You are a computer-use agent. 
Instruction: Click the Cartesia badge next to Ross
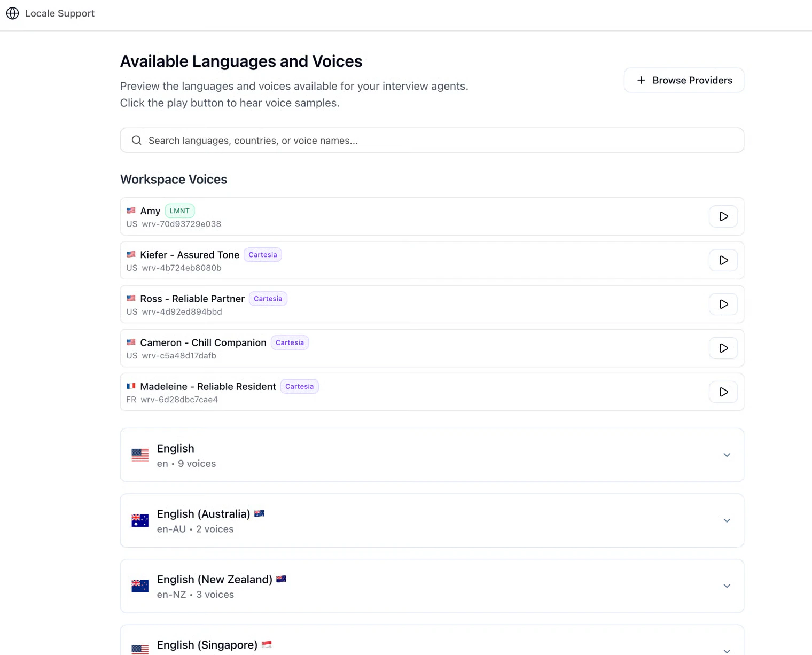tap(268, 299)
